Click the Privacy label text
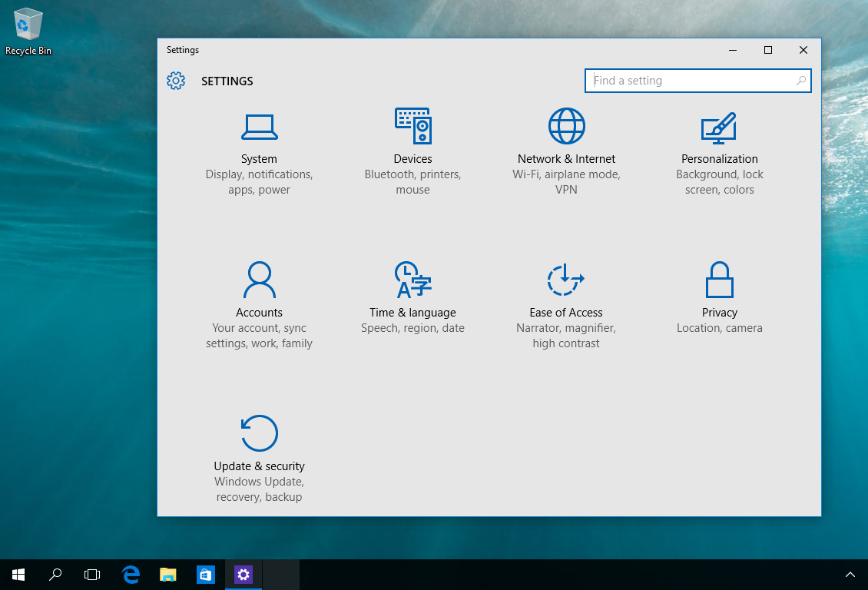The image size is (868, 590). tap(719, 313)
